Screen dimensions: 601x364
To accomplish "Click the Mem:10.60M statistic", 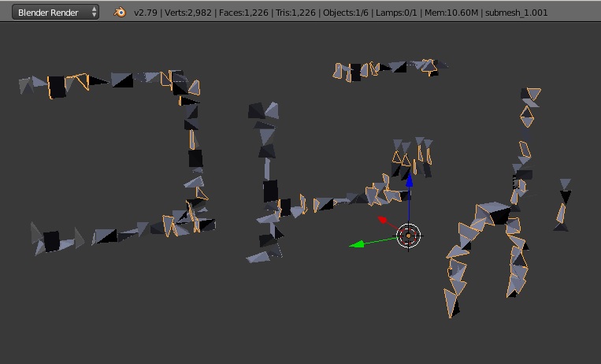I will (451, 13).
